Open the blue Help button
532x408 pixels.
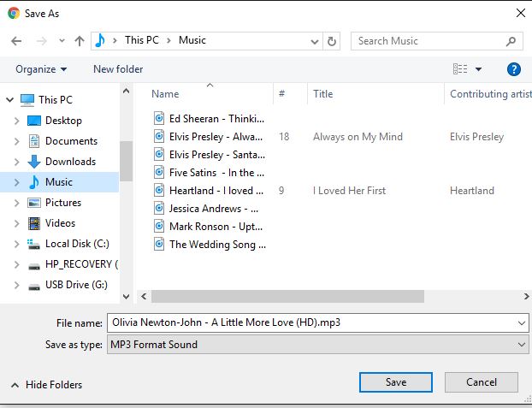click(x=514, y=69)
